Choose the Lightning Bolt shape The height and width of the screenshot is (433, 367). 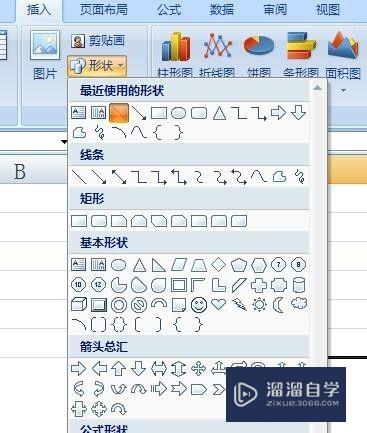click(239, 305)
